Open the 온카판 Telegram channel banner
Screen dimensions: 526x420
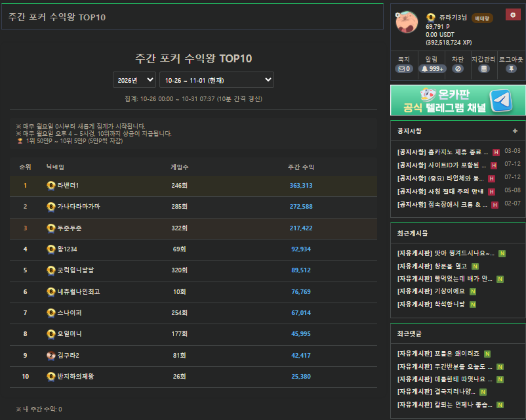pos(458,100)
